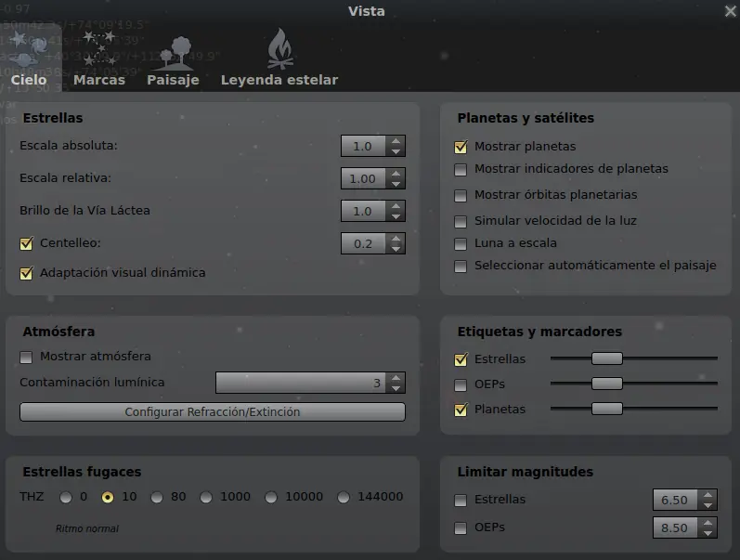The image size is (740, 560).
Task: Click the Escala absoluta value field
Action: [363, 147]
